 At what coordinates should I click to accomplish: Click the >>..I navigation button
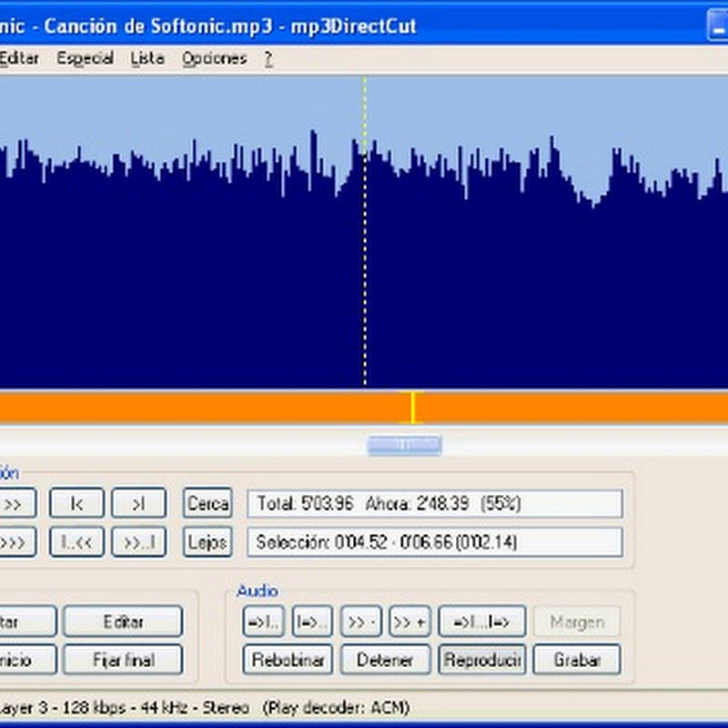pos(138,542)
